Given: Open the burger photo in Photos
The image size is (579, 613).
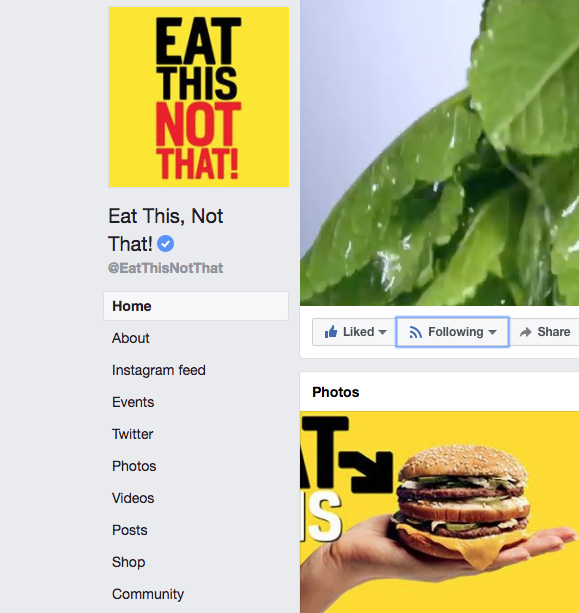Looking at the screenshot, I should (x=439, y=512).
